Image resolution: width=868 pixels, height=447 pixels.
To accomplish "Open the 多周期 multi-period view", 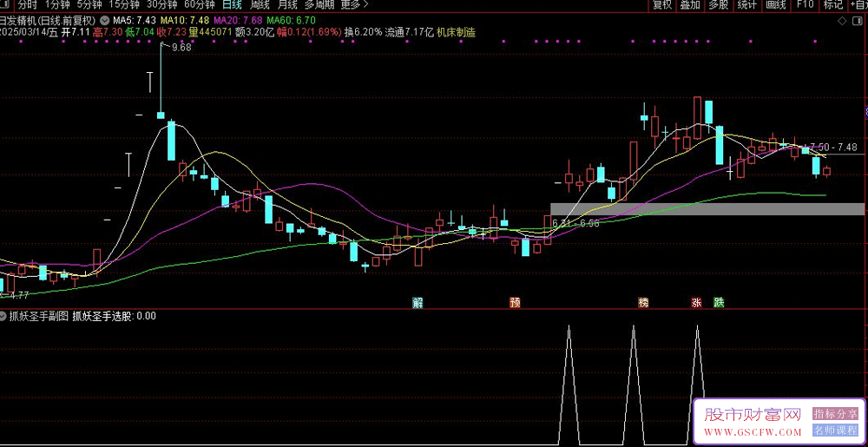I will [318, 5].
